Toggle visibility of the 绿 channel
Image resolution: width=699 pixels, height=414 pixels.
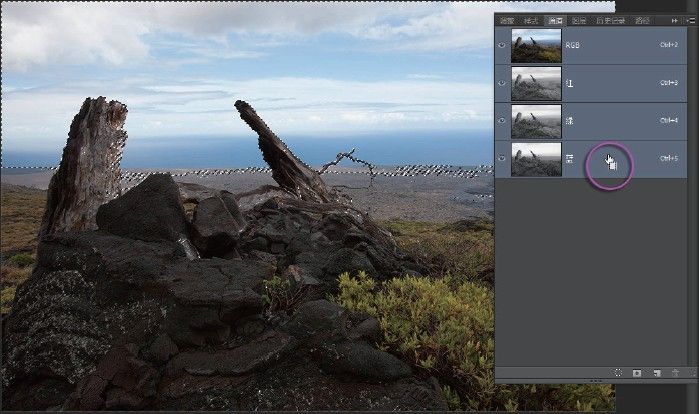[x=503, y=121]
